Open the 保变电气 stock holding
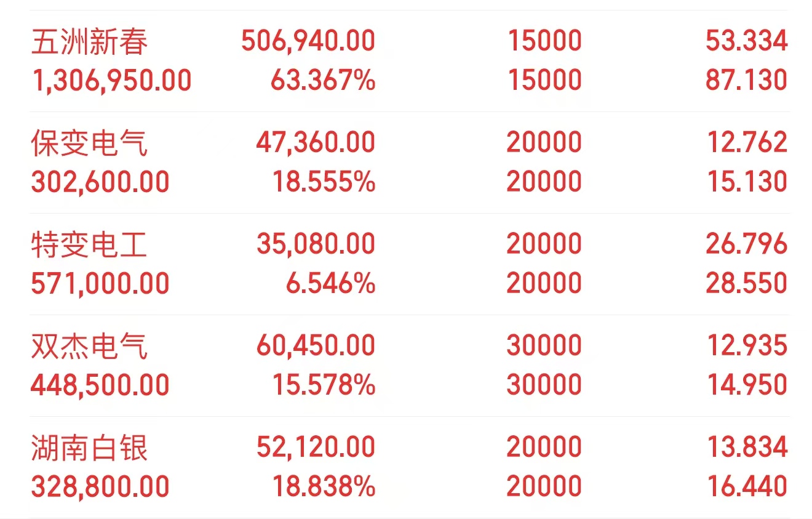 click(x=90, y=143)
